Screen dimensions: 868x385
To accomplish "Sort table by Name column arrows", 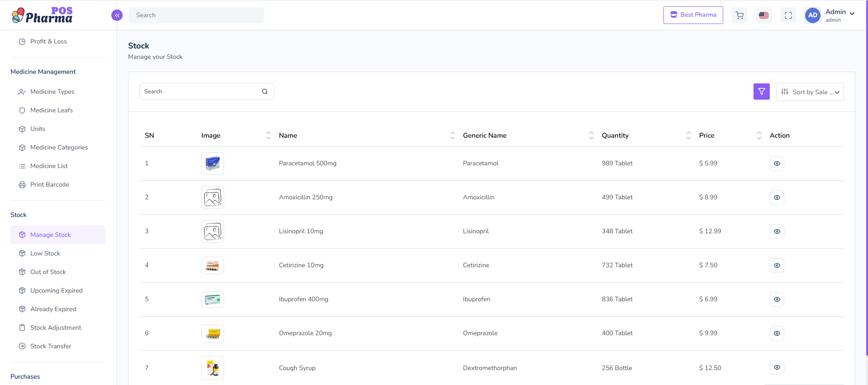I will point(452,135).
